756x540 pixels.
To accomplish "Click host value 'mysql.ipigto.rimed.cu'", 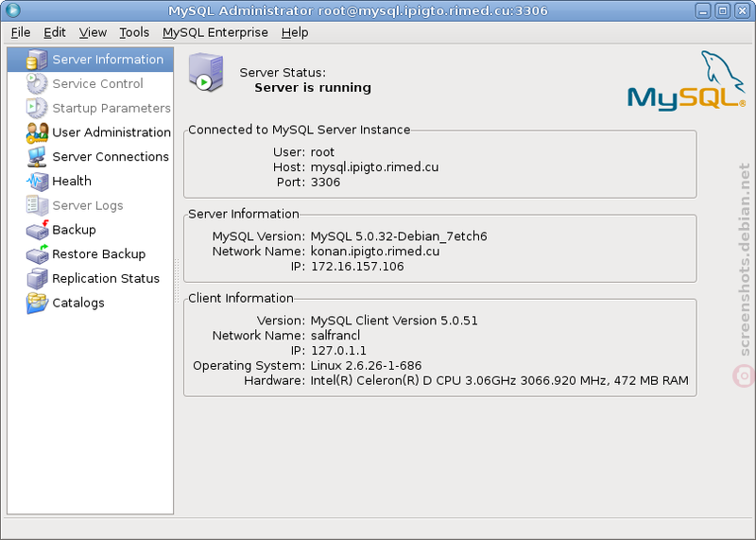I will pyautogui.click(x=374, y=167).
